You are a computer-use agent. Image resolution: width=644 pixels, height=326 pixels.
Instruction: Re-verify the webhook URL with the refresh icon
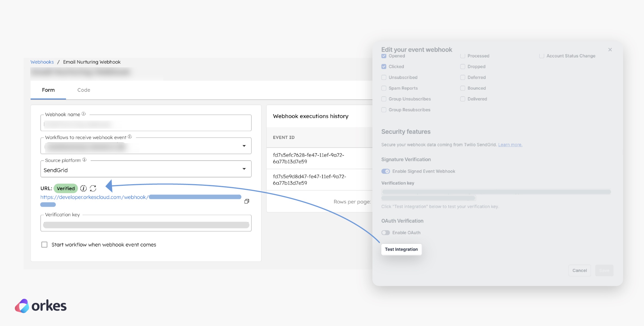pos(93,188)
